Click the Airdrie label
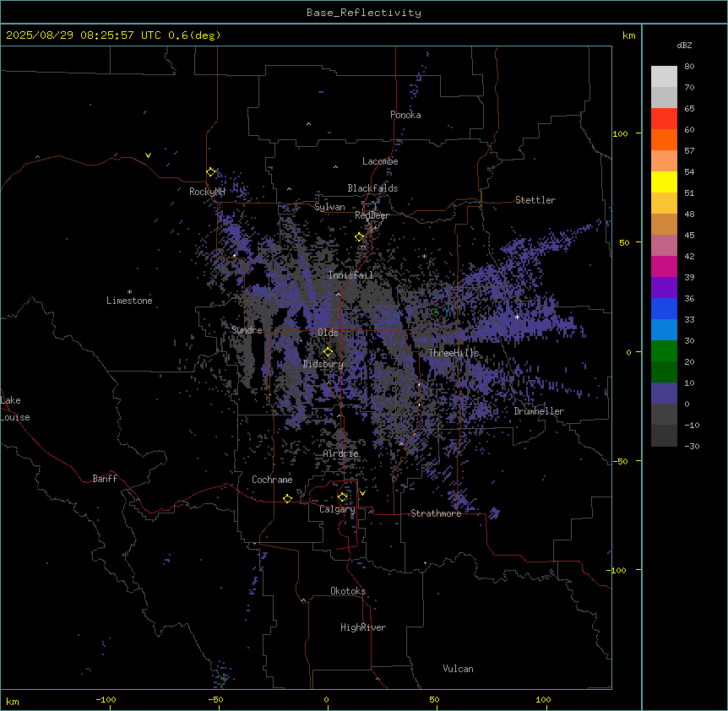 pos(341,453)
